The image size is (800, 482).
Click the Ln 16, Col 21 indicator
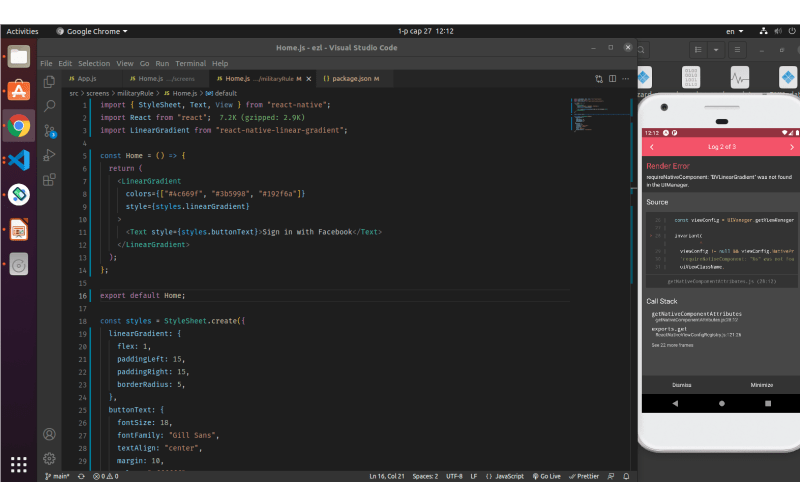click(x=387, y=476)
